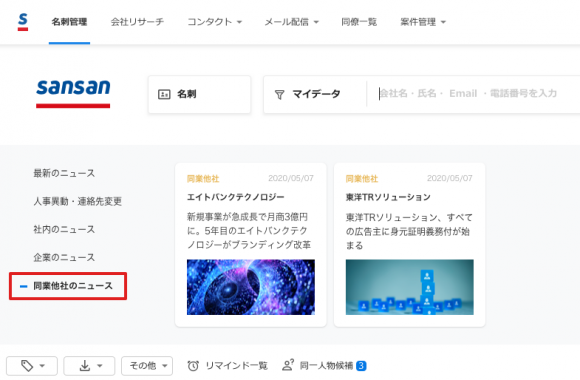
Task: Open the 東洋TRソリューション news image thumbnail
Action: pyautogui.click(x=409, y=287)
